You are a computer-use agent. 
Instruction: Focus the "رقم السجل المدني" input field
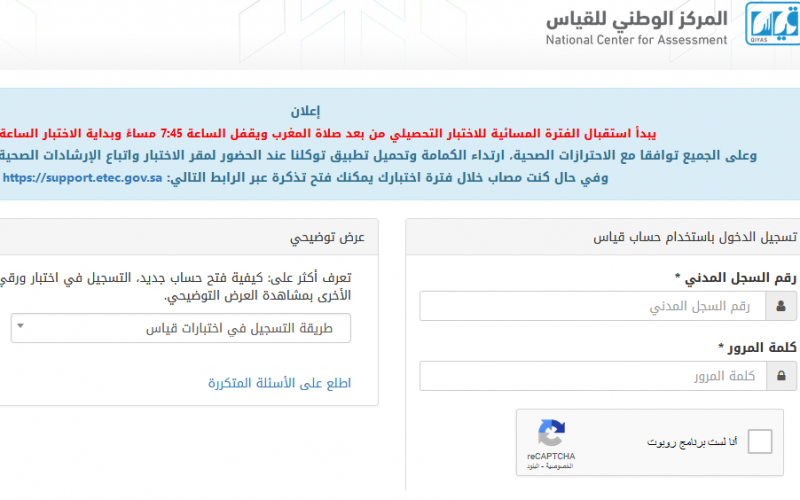(592, 306)
